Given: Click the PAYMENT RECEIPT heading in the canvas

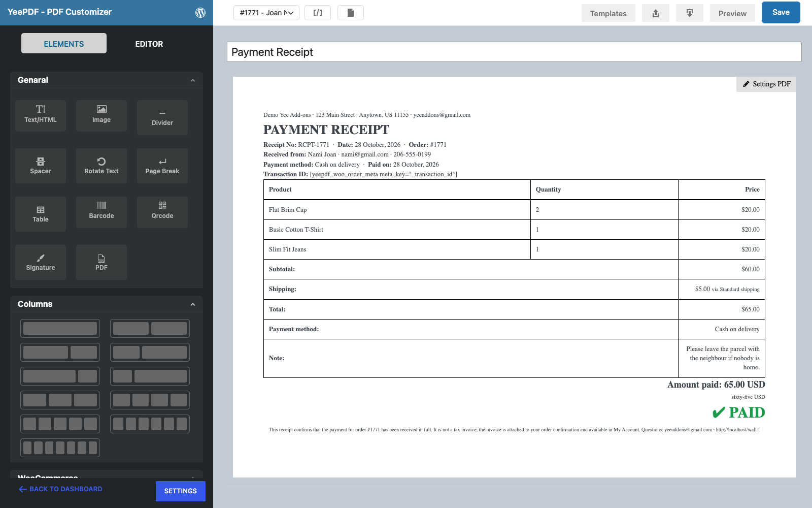Looking at the screenshot, I should click(326, 130).
